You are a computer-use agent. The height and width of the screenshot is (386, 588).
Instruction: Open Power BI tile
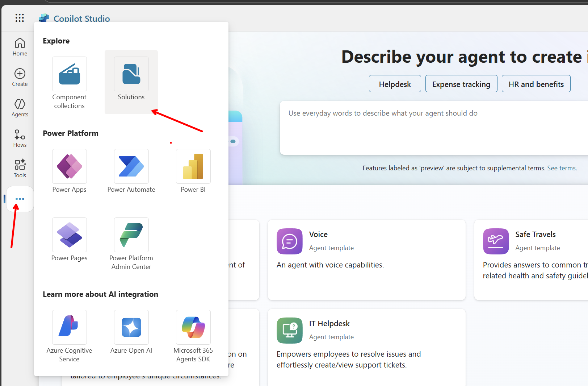[x=193, y=167]
